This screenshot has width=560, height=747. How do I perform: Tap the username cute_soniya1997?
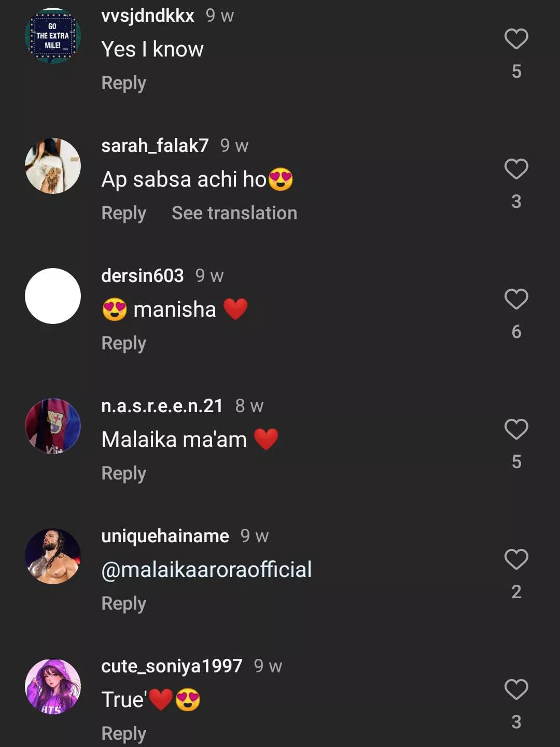click(172, 666)
